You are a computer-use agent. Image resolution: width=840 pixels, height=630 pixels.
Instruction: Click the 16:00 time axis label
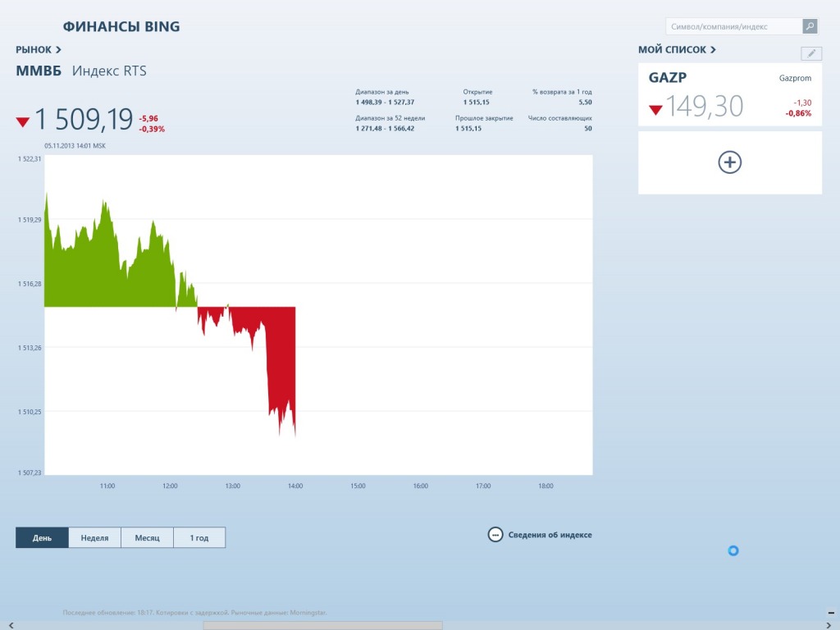click(421, 486)
